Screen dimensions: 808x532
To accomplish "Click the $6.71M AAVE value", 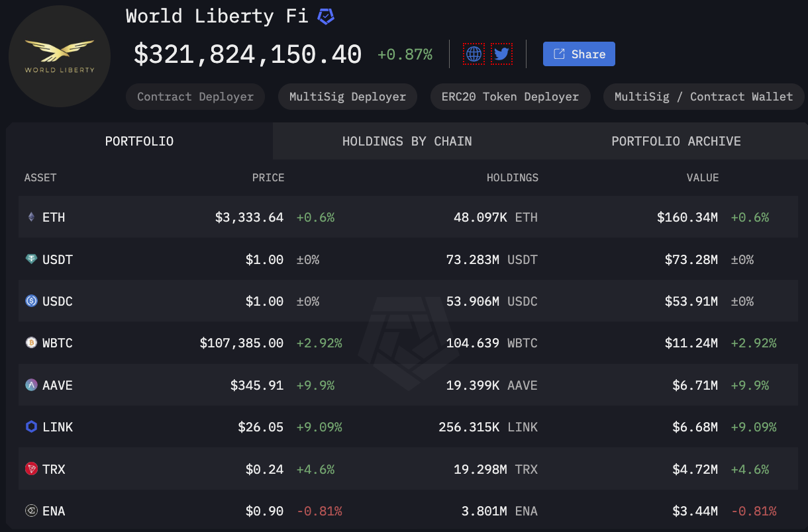I will [695, 385].
